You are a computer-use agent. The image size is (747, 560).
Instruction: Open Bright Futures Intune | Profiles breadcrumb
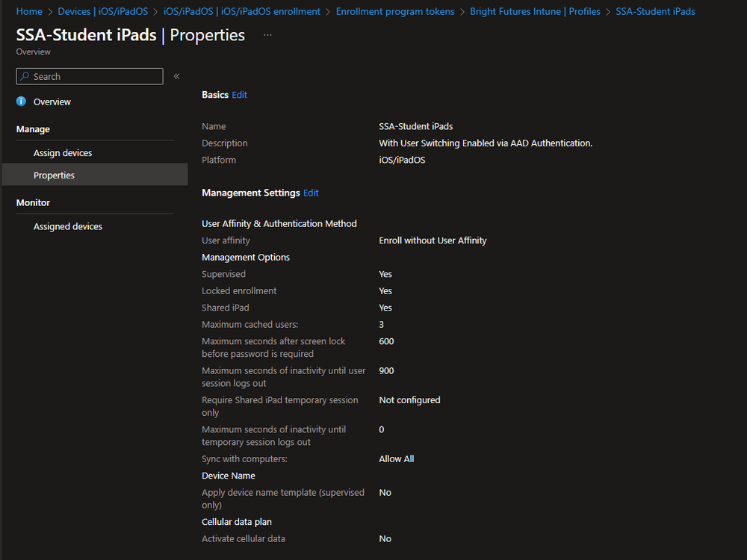(x=535, y=11)
